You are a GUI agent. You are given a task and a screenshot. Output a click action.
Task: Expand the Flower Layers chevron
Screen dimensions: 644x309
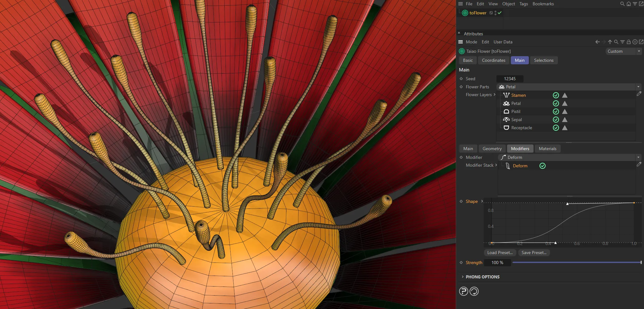coord(495,95)
